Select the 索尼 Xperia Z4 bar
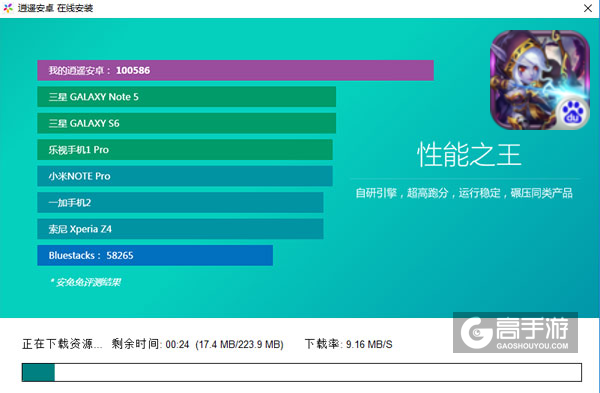Viewport: 600px width, 393px height. (x=180, y=229)
